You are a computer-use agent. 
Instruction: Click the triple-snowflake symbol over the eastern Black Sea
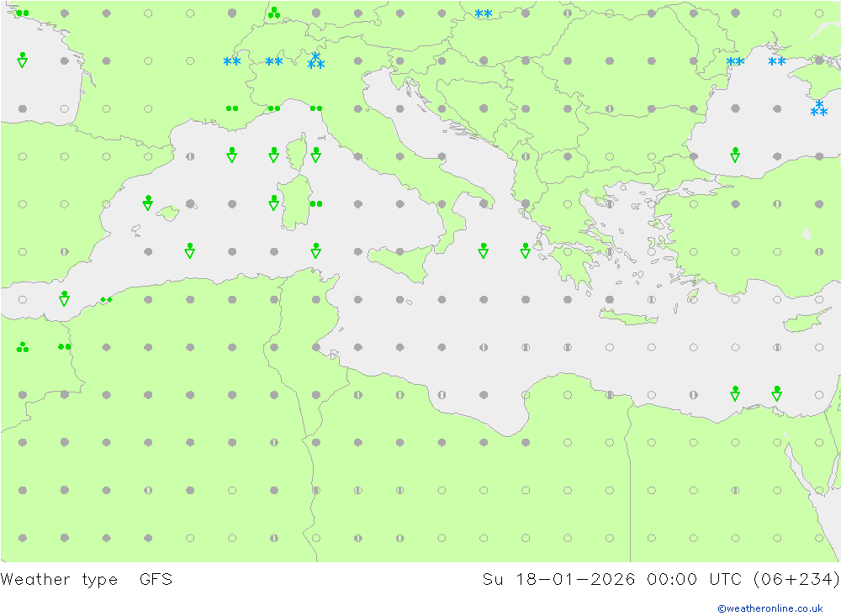coord(819,108)
